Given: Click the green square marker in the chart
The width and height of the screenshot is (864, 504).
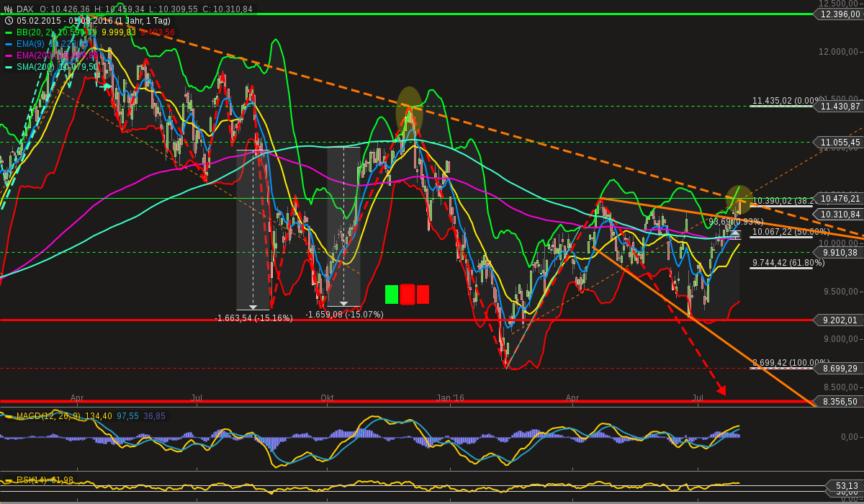Looking at the screenshot, I should point(392,294).
